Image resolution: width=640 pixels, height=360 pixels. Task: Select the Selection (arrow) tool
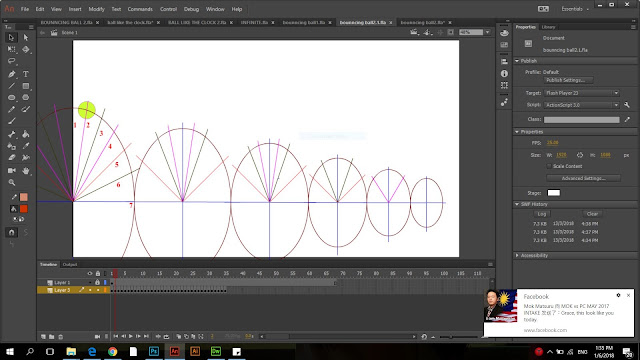click(x=11, y=38)
